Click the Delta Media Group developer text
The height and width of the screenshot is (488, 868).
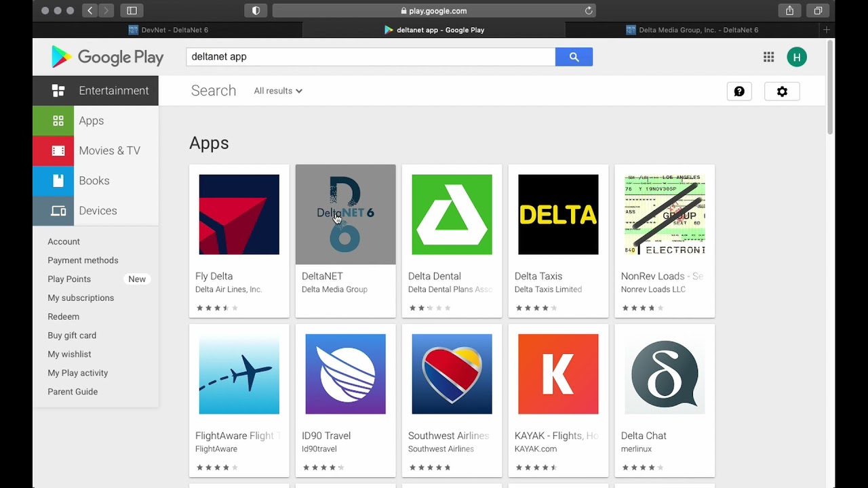(x=334, y=289)
